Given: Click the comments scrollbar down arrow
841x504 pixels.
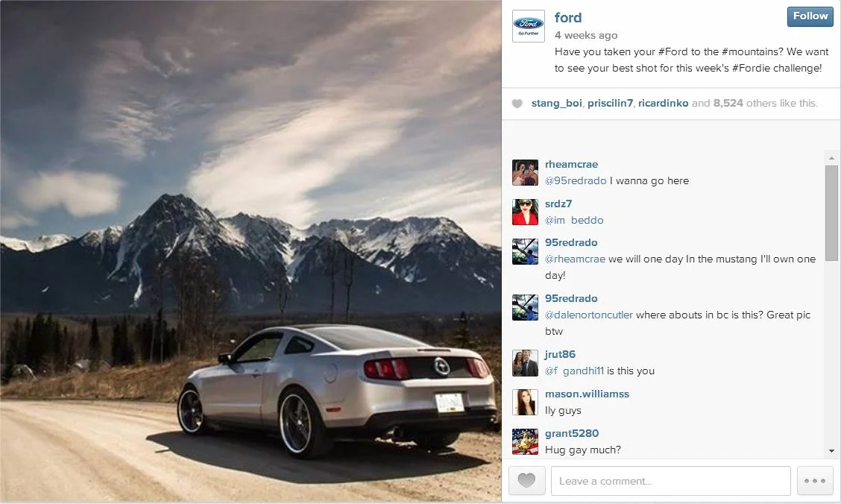Looking at the screenshot, I should [831, 451].
